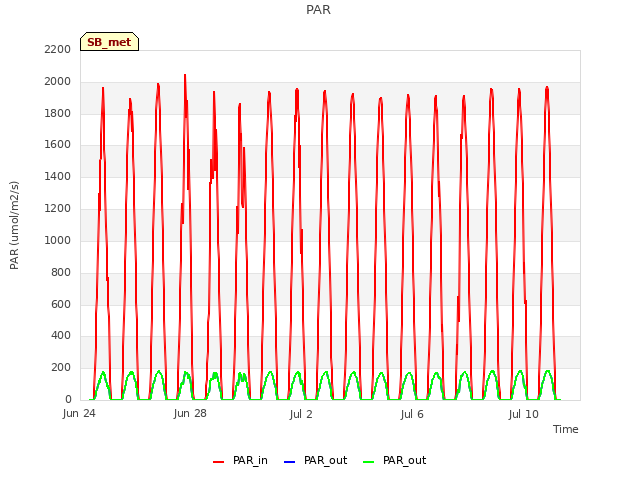Screen dimensions: 640x480
Task: Click the red PAR_in legend swatch
Action: [218, 462]
